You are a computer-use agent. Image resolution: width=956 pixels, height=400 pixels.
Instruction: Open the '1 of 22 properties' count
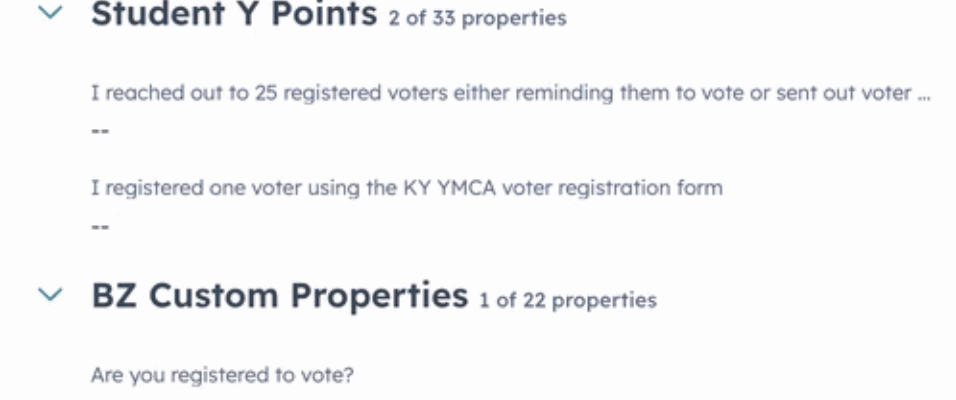coord(568,300)
